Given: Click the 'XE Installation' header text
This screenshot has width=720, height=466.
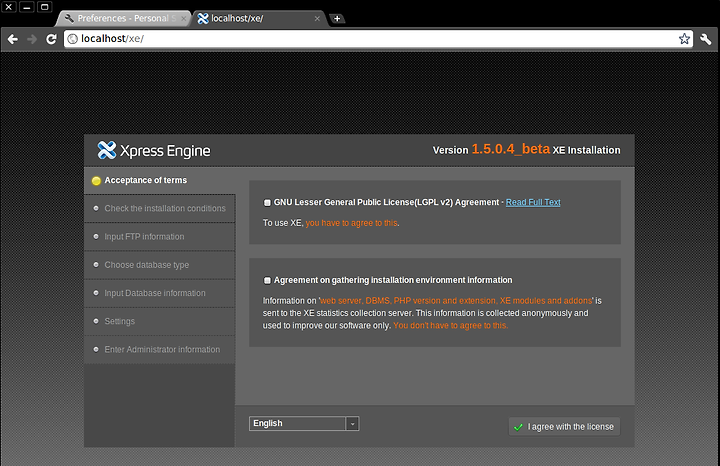Looking at the screenshot, I should point(586,151).
